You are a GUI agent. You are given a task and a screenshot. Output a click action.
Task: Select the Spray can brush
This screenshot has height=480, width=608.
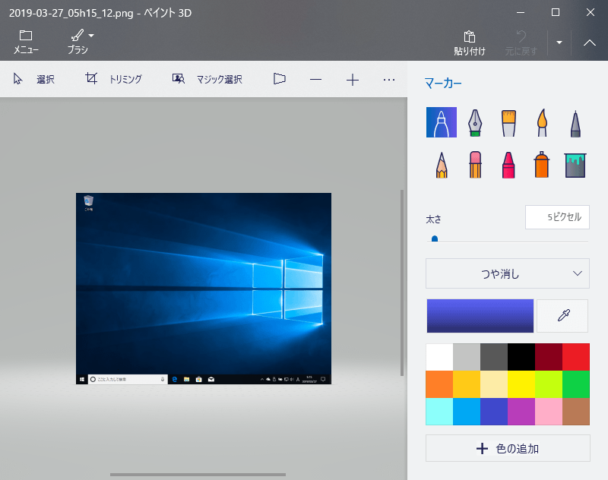(x=542, y=164)
